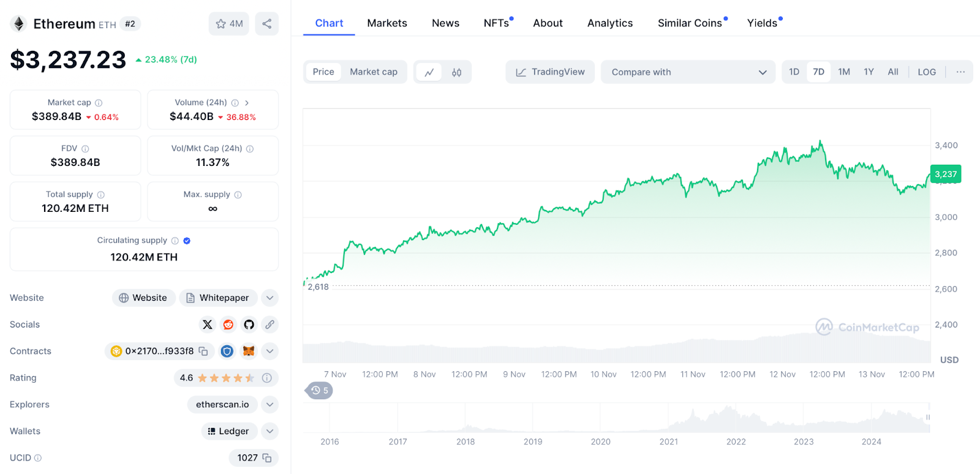
Task: Open the NFTs tab
Action: pyautogui.click(x=497, y=23)
